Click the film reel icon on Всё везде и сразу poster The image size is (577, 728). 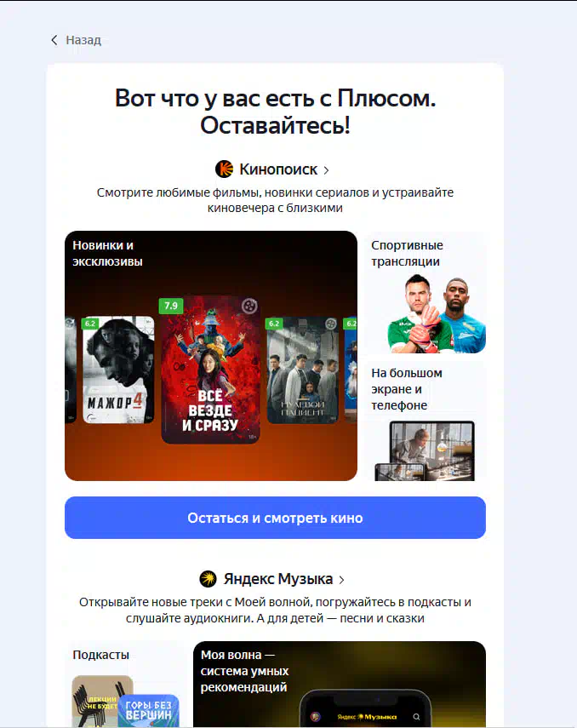pyautogui.click(x=249, y=306)
